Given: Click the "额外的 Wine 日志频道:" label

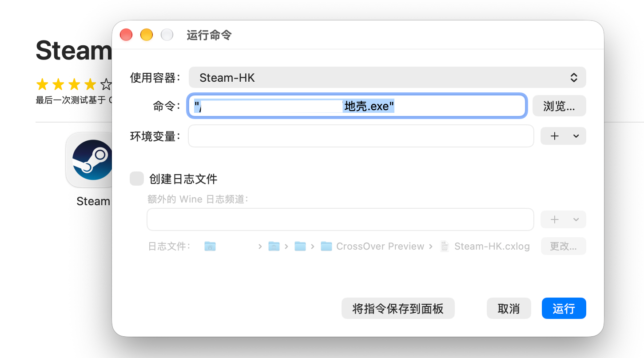Looking at the screenshot, I should (x=198, y=199).
